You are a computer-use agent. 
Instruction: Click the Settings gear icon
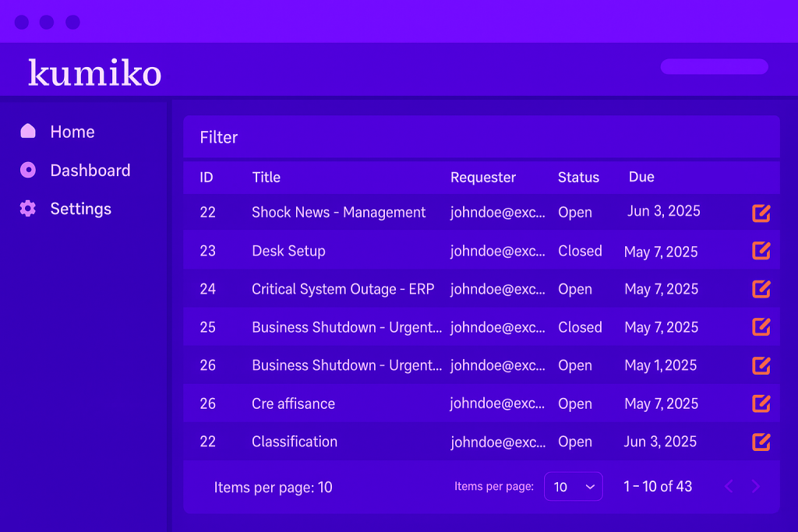(28, 209)
